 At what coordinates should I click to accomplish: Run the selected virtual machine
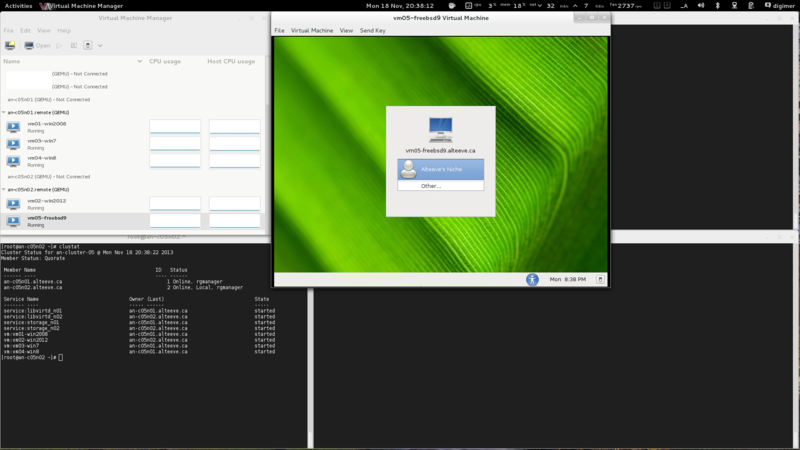[x=59, y=45]
